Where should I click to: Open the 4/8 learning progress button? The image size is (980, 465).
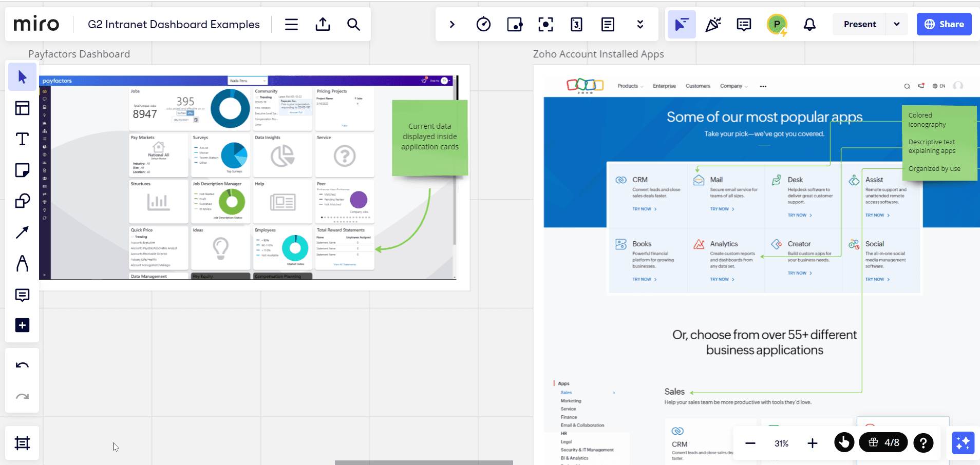coord(883,442)
